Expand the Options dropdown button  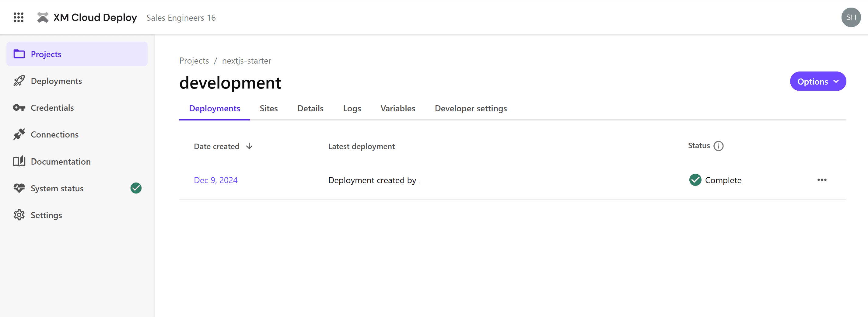[817, 82]
